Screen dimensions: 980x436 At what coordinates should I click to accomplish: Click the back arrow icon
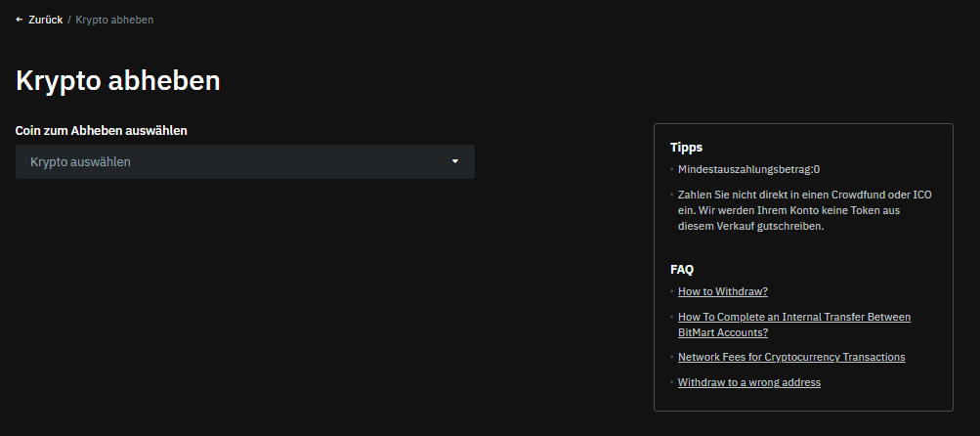[20, 20]
